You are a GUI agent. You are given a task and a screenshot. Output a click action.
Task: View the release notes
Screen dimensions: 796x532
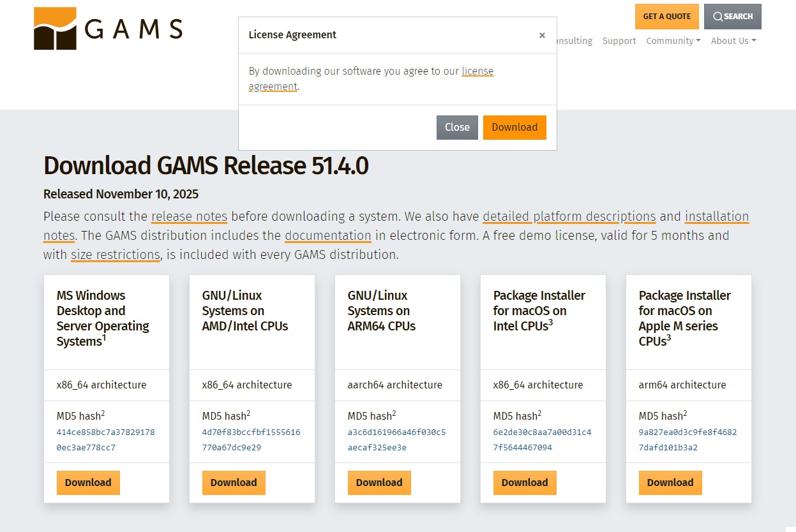pyautogui.click(x=189, y=216)
